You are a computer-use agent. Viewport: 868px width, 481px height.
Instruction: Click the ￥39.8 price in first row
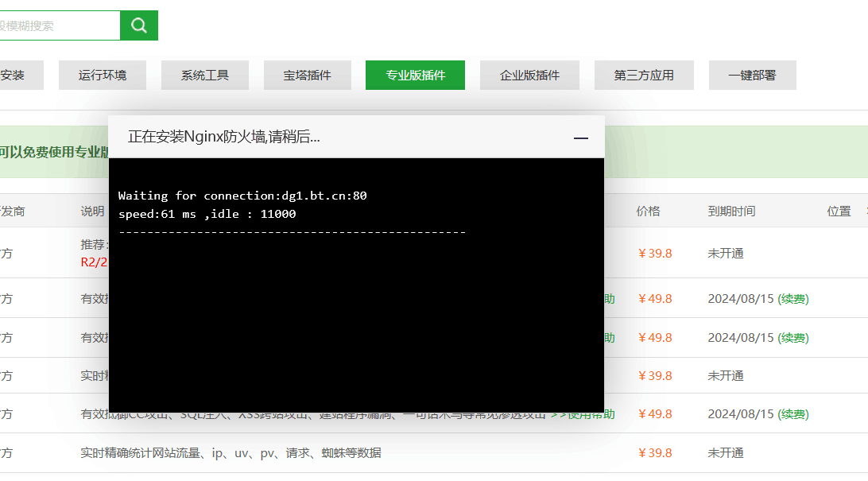point(655,254)
